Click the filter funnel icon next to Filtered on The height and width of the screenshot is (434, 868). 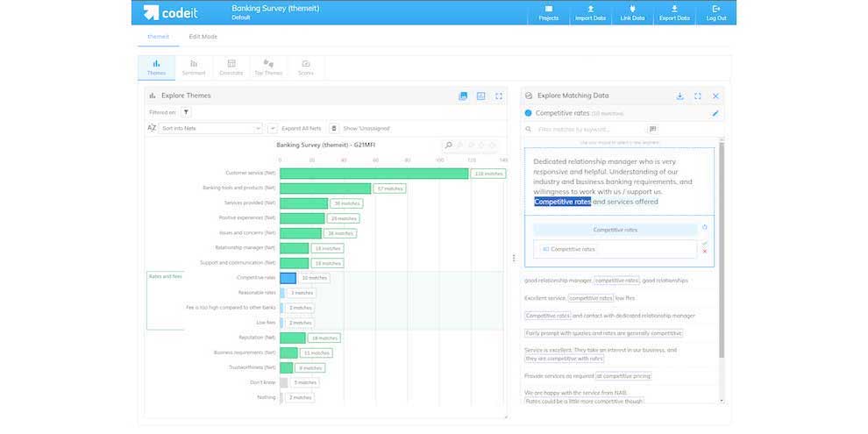(x=186, y=112)
